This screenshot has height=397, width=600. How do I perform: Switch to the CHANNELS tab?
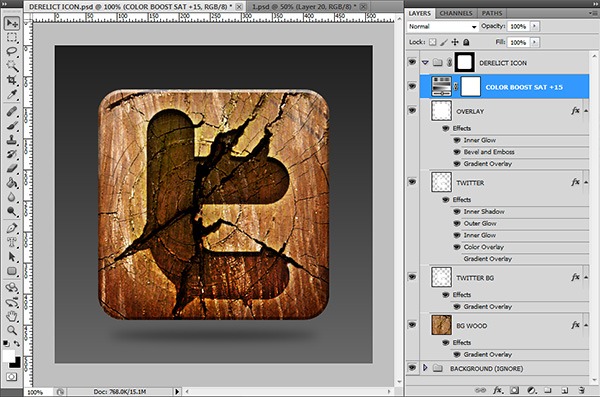pos(456,13)
